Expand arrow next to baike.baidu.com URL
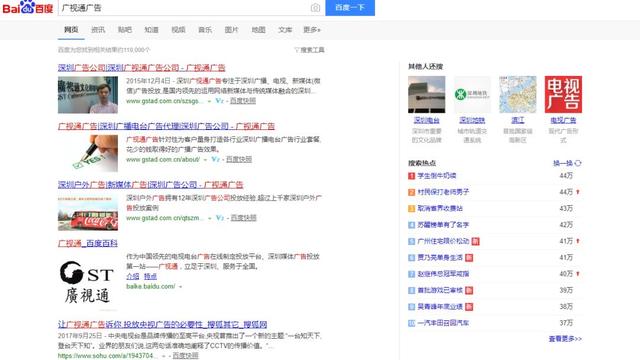 pyautogui.click(x=180, y=287)
